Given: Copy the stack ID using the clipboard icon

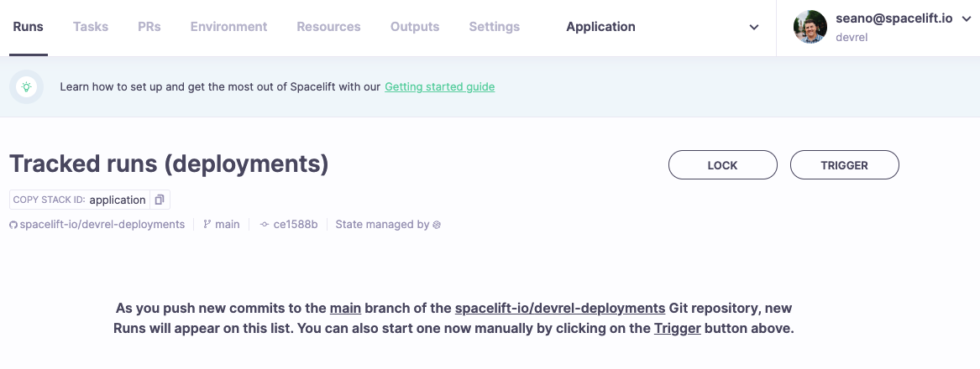Looking at the screenshot, I should tap(160, 200).
